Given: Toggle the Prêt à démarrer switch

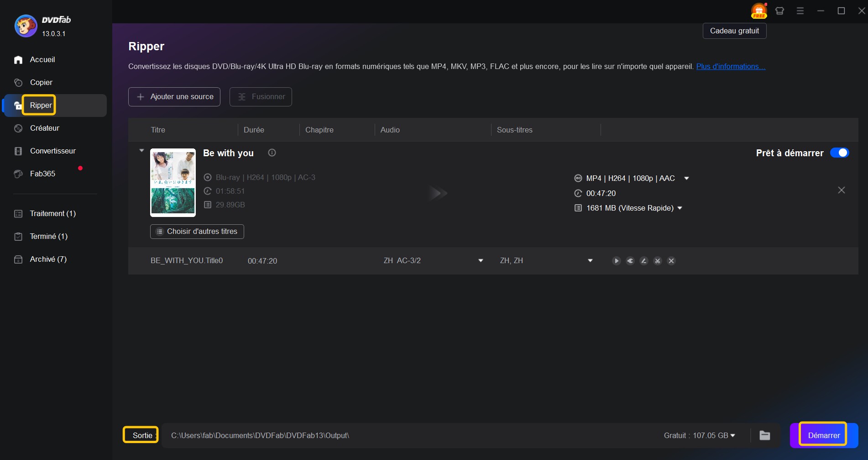Looking at the screenshot, I should (x=840, y=153).
